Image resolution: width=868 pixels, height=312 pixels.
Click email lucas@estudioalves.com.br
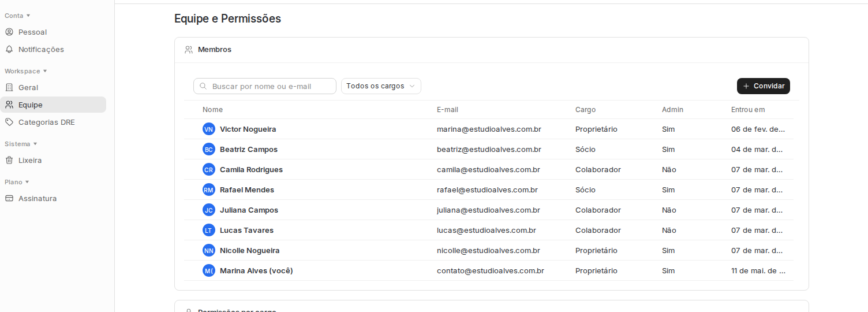(x=487, y=230)
